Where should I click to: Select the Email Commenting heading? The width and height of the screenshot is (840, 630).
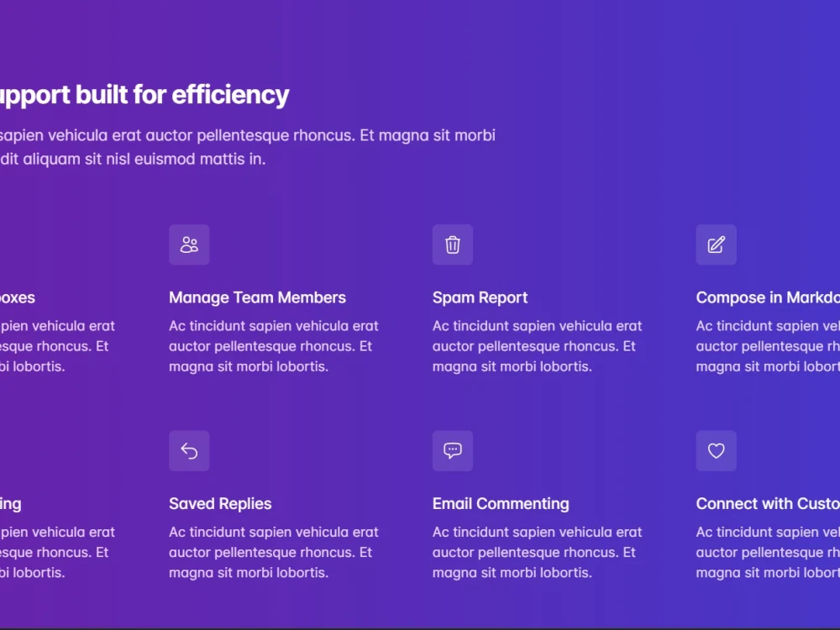pyautogui.click(x=501, y=504)
